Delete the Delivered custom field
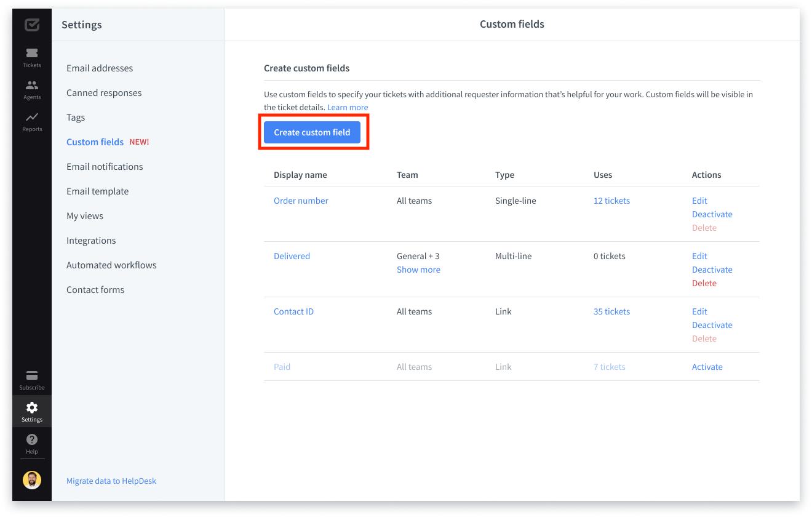This screenshot has height=517, width=812. (x=704, y=283)
